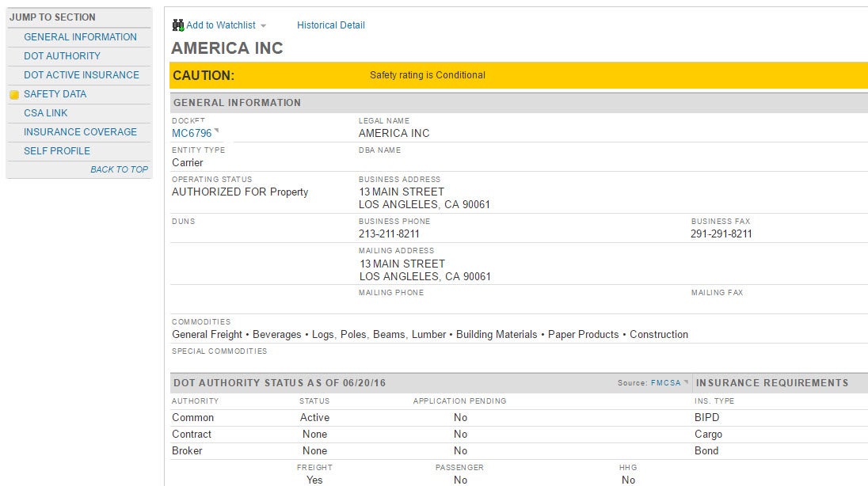Screen dimensions: 868x486
Task: Expand the Add to Watchlist dropdown arrow
Action: coord(263,26)
